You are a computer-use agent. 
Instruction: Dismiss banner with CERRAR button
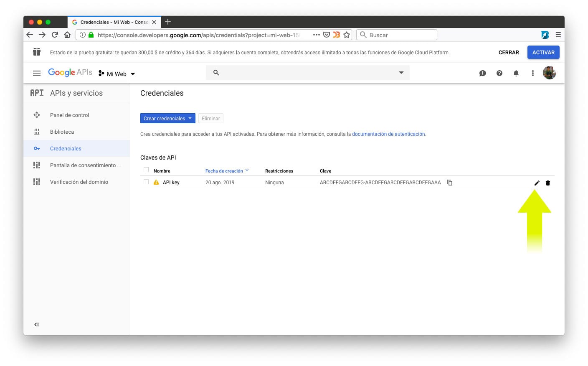coord(509,52)
